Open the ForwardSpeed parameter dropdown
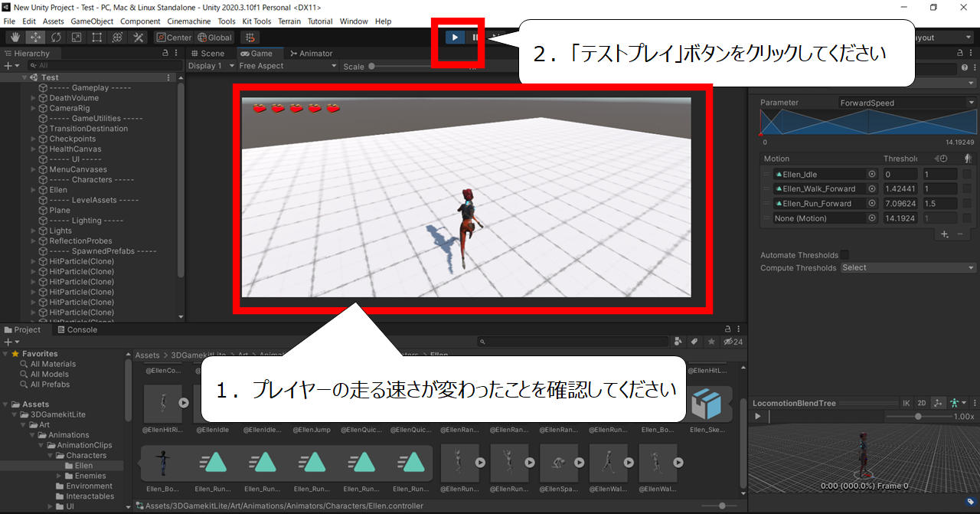The width and height of the screenshot is (980, 514). [x=906, y=103]
